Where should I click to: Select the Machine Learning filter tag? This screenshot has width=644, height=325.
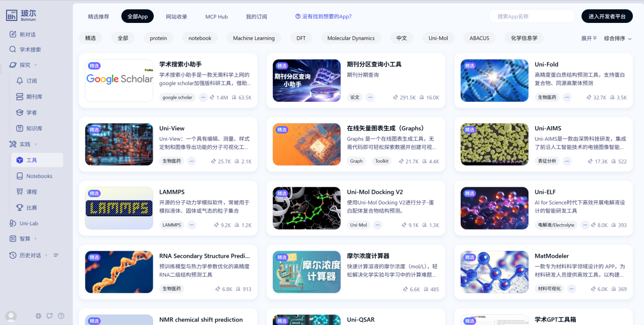click(254, 38)
